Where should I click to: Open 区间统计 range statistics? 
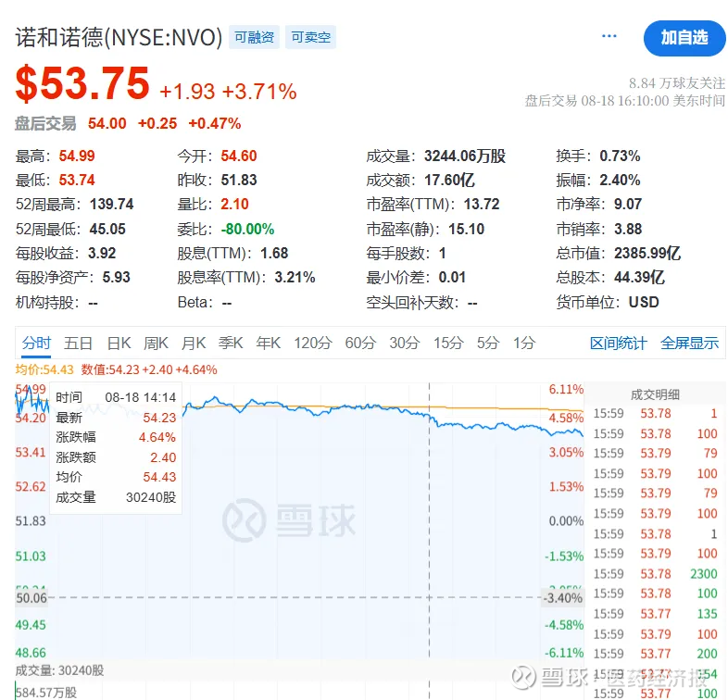[x=619, y=344]
